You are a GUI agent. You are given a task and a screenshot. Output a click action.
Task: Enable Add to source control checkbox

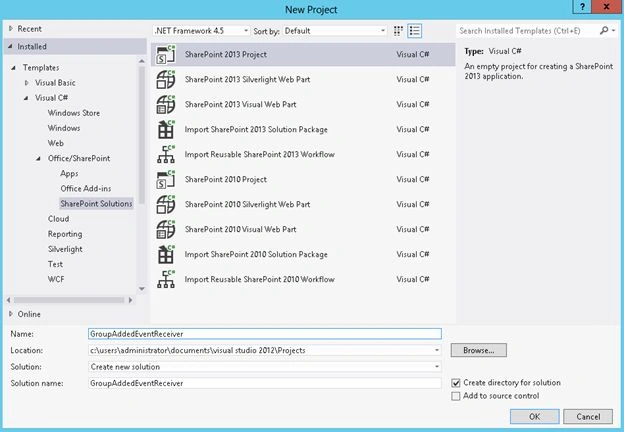point(456,396)
